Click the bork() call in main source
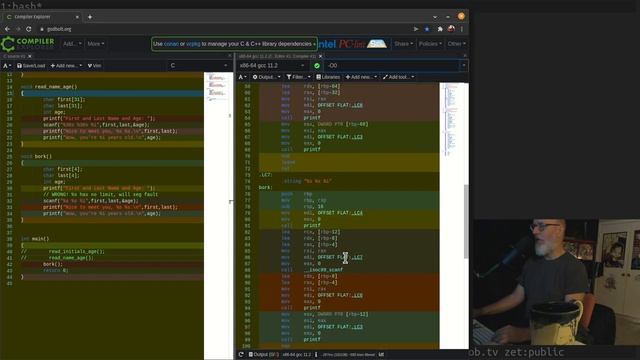Image resolution: width=640 pixels, height=360 pixels. tap(53, 264)
